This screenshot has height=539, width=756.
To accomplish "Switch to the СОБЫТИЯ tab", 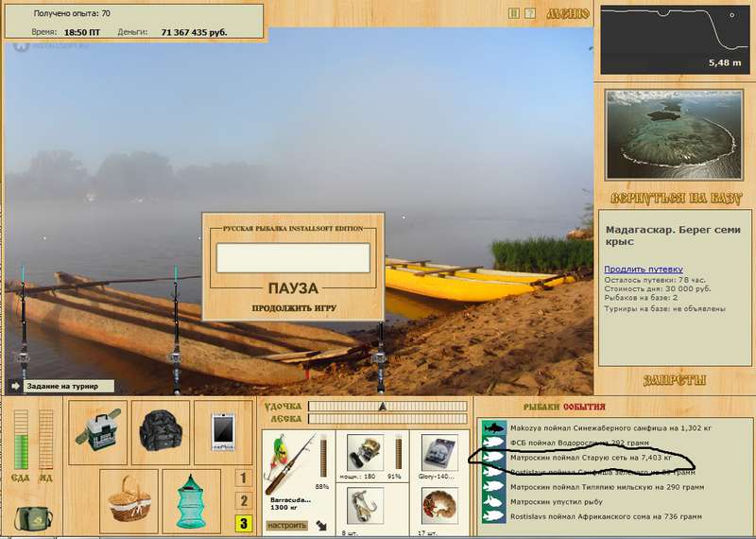I will click(x=584, y=407).
